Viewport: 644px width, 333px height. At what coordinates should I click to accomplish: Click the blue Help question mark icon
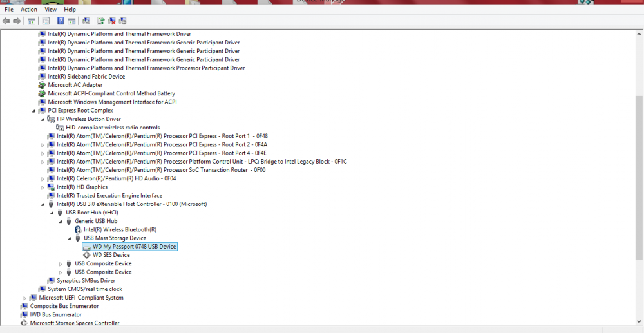tap(61, 21)
